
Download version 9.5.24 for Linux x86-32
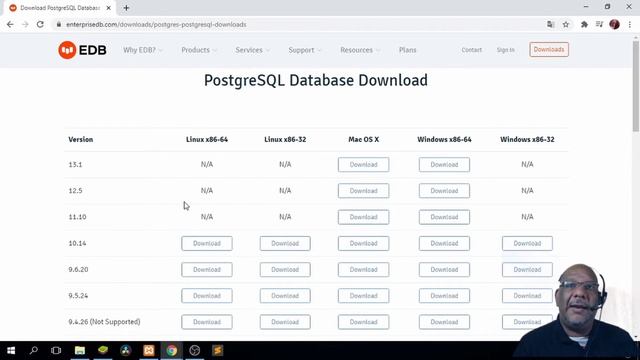click(x=285, y=296)
